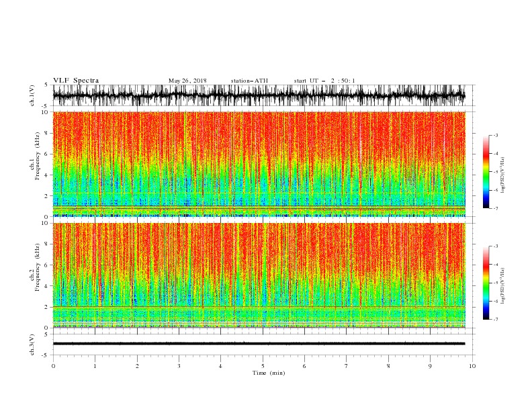This screenshot has height=411, width=532.
Task: Click the "-3" label on ch.1 color bar
Action: (x=495, y=135)
